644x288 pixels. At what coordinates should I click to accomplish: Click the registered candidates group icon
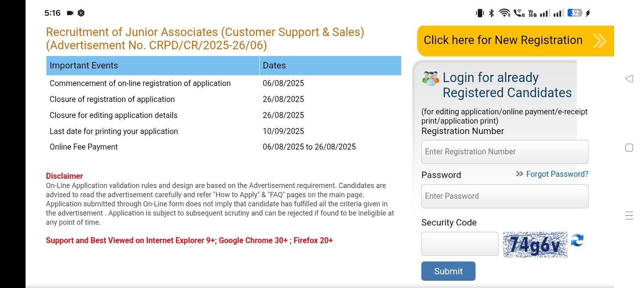(430, 79)
